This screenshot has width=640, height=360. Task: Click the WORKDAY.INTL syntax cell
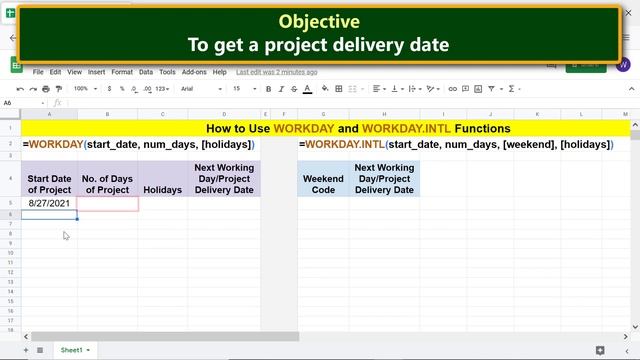(x=456, y=144)
